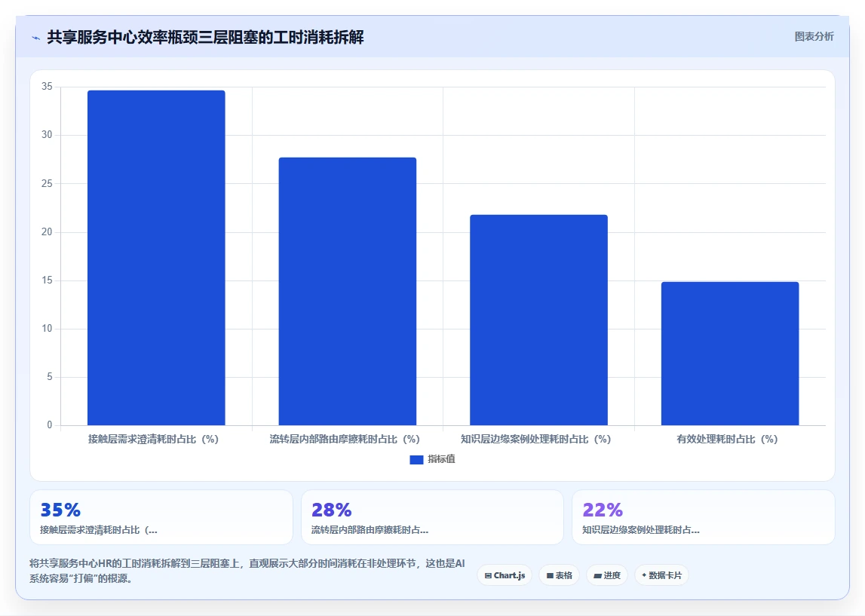Click the star icon in 数据卡片 tag

point(644,575)
